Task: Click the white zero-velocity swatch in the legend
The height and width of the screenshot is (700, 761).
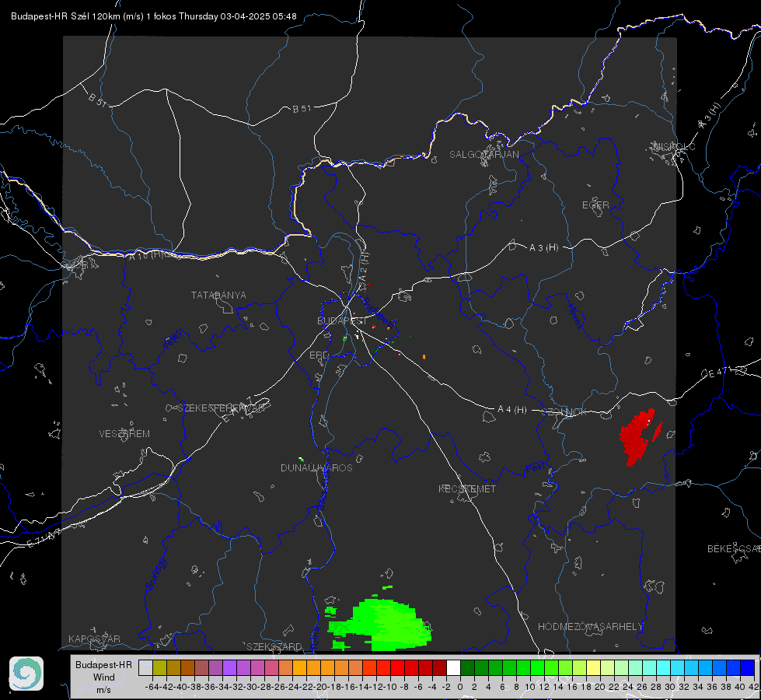Action: [x=453, y=667]
